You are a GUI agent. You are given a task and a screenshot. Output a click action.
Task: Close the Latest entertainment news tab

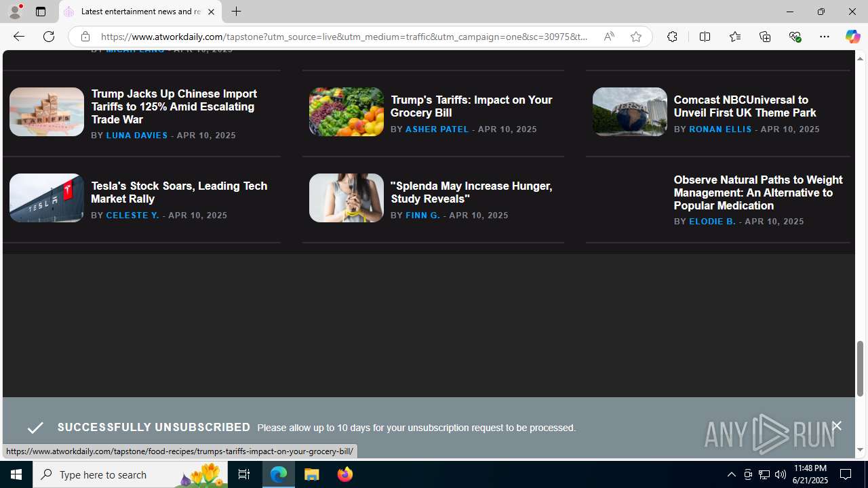[211, 12]
